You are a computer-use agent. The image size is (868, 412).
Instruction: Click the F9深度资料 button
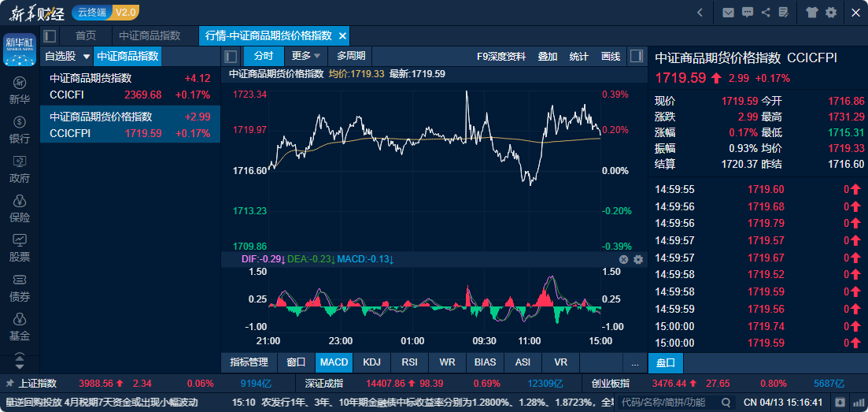coord(501,56)
